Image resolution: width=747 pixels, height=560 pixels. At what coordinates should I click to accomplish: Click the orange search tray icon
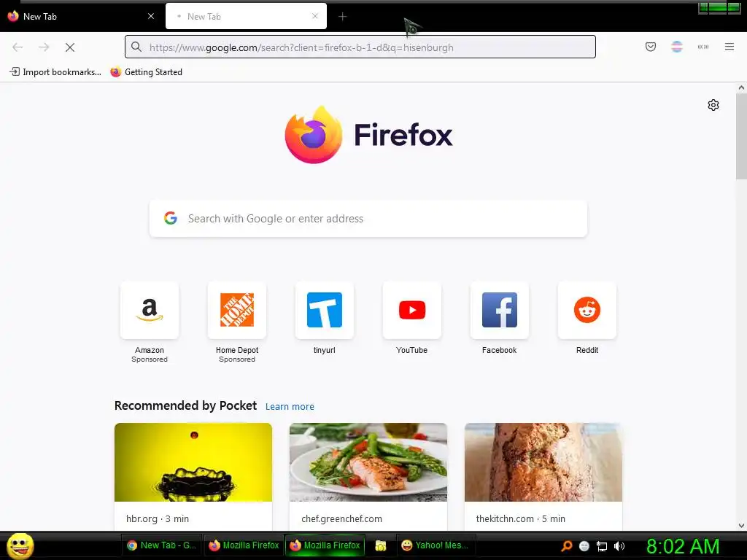567,546
